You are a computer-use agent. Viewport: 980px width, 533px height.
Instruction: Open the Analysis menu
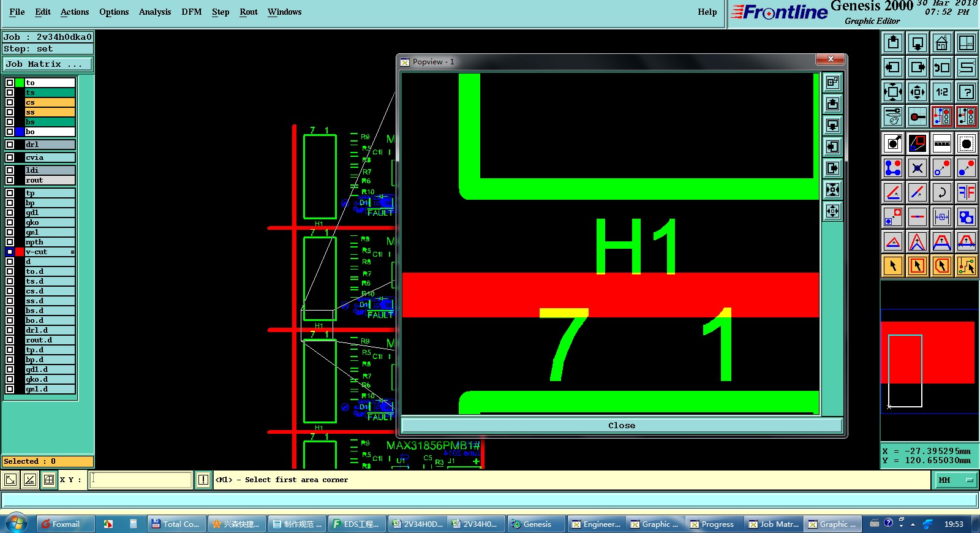(155, 12)
